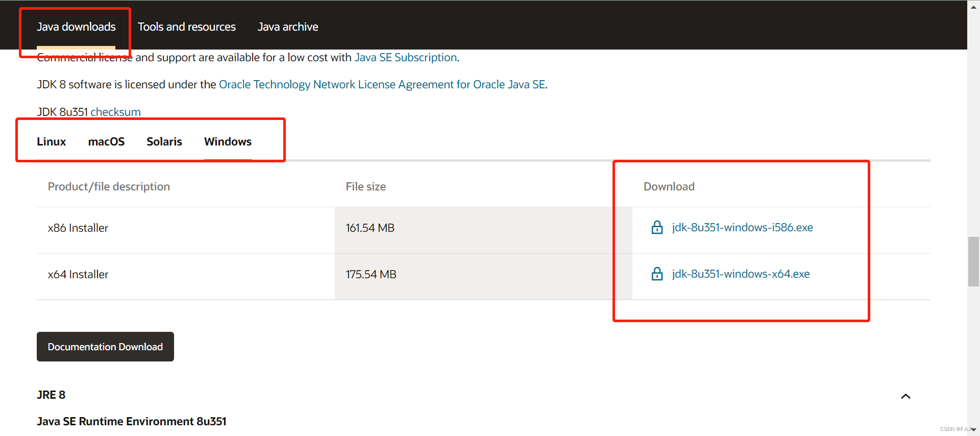Download jdk-8u351-windows-i586.exe
This screenshot has width=980, height=436.
tap(742, 227)
